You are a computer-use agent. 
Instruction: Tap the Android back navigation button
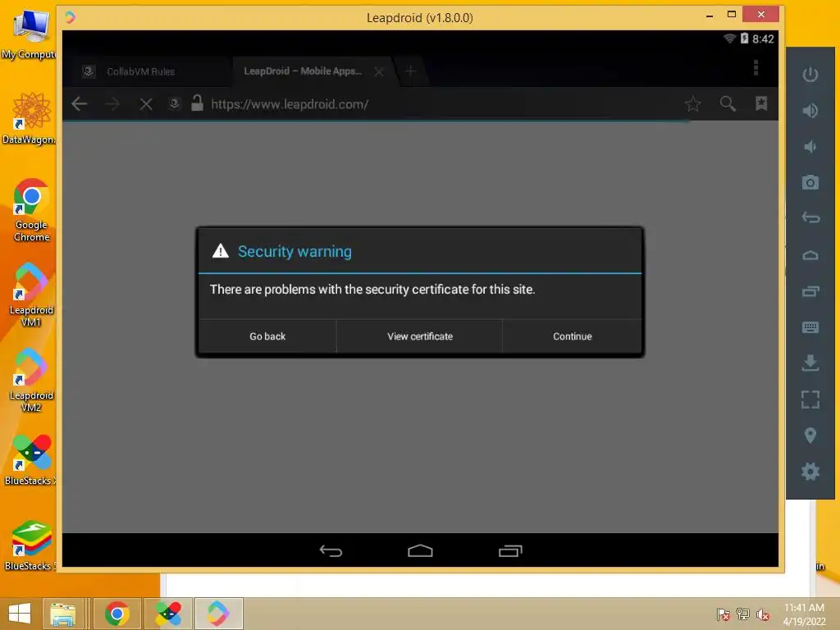pos(331,550)
